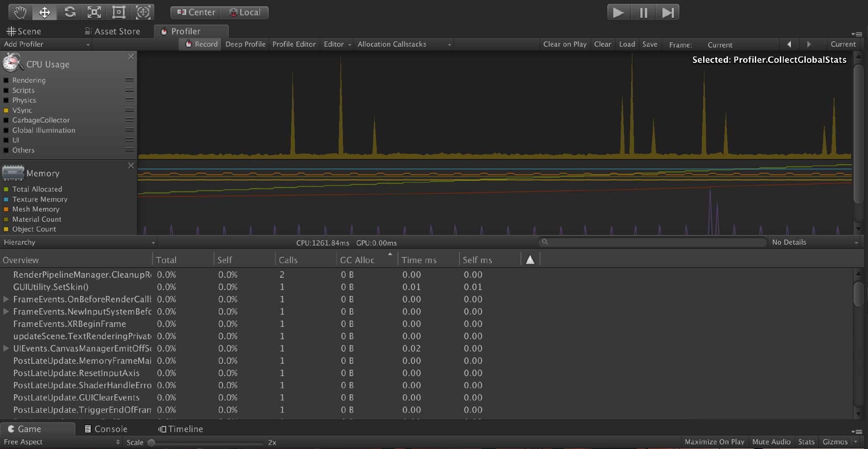
Task: Open the Hierarchy view dropdown
Action: pos(79,243)
